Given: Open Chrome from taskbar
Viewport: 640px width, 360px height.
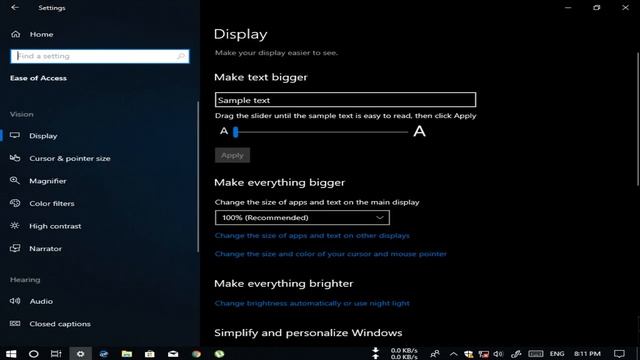Looking at the screenshot, I should pyautogui.click(x=196, y=354).
